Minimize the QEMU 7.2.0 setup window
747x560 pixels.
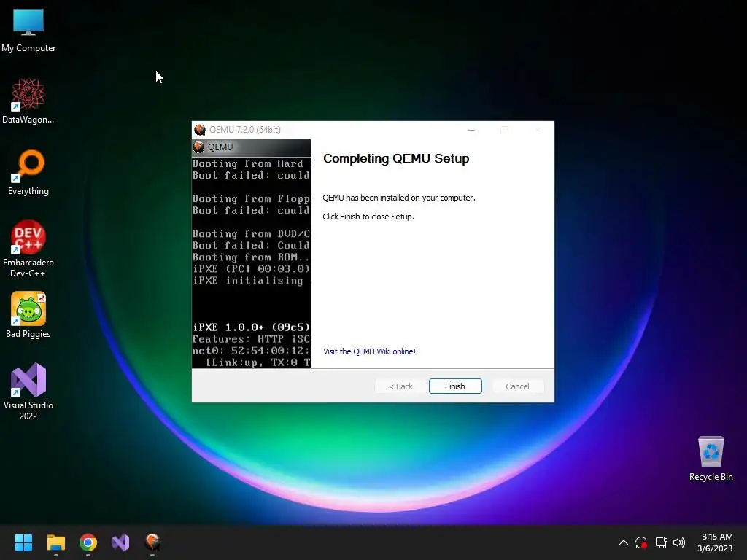coord(471,130)
